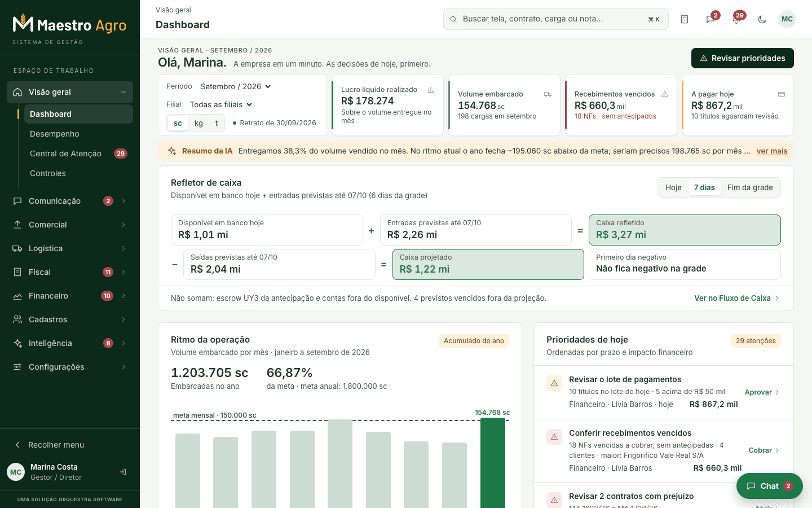Select the t unit toggle

(217, 123)
